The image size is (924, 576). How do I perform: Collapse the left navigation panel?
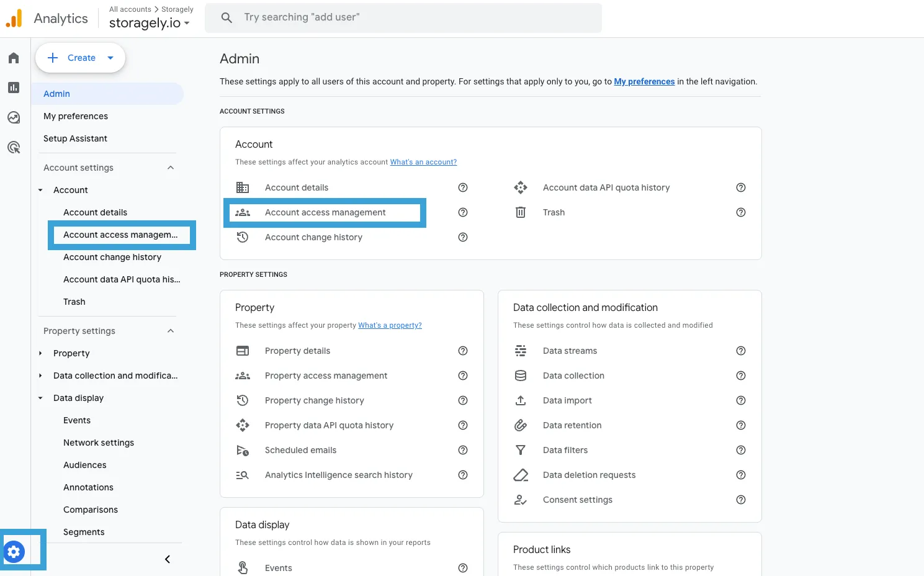tap(168, 559)
